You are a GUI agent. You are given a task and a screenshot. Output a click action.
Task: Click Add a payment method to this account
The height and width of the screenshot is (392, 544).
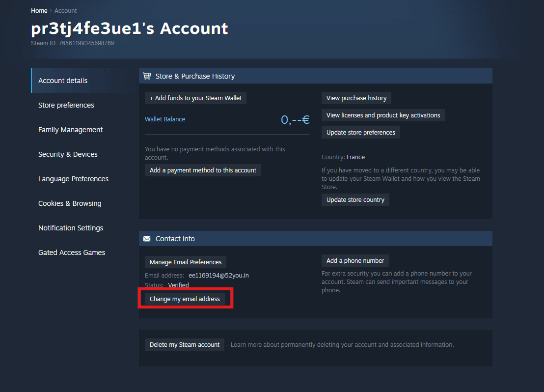[x=203, y=170]
